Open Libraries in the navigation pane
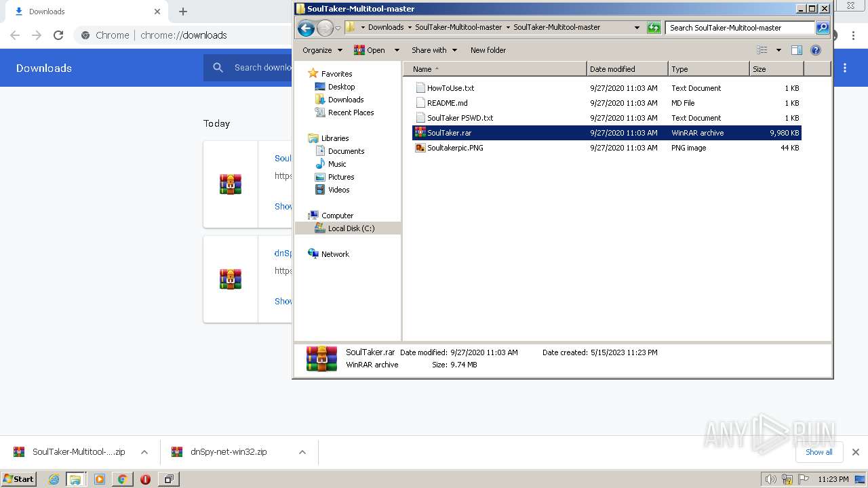This screenshot has height=488, width=868. (x=335, y=138)
